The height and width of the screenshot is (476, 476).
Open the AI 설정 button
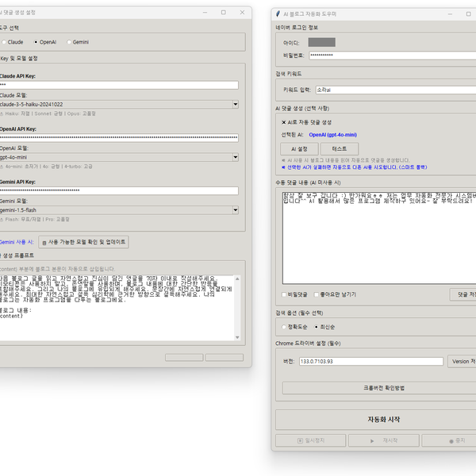[x=299, y=149]
